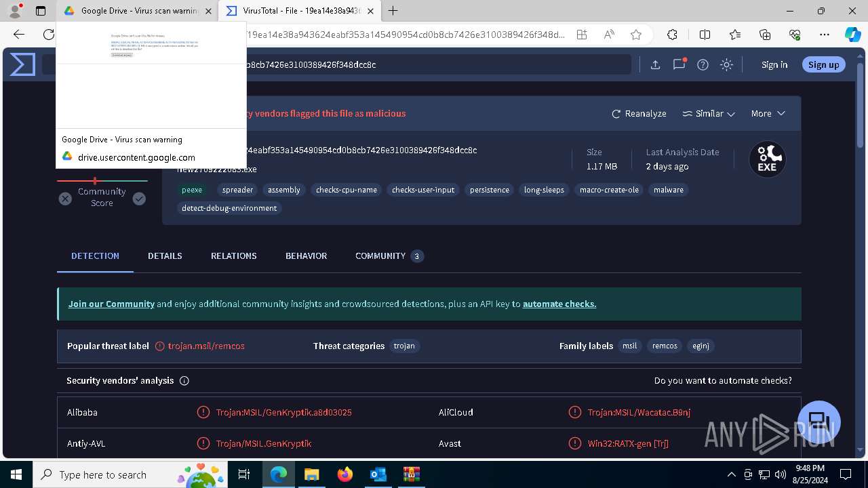Image resolution: width=868 pixels, height=488 pixels.
Task: Click the Join our Community link
Action: pyautogui.click(x=111, y=304)
